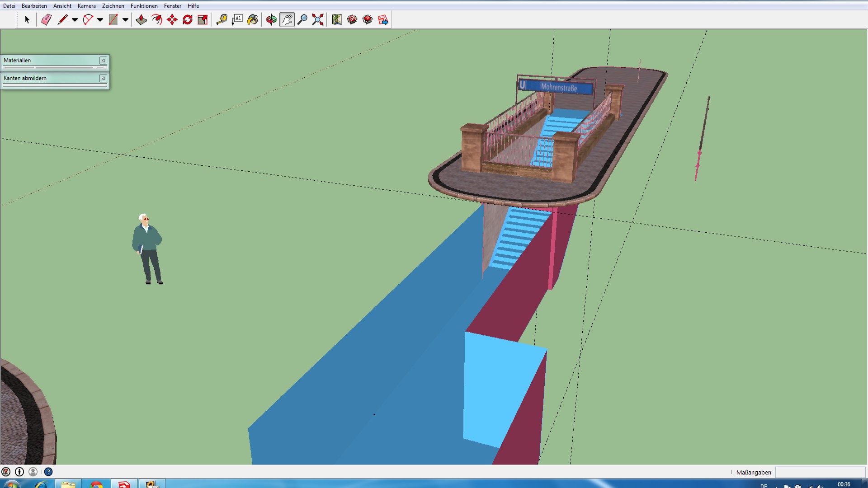The width and height of the screenshot is (868, 488).
Task: Toggle the Kanten abmildern panel button
Action: (x=103, y=78)
